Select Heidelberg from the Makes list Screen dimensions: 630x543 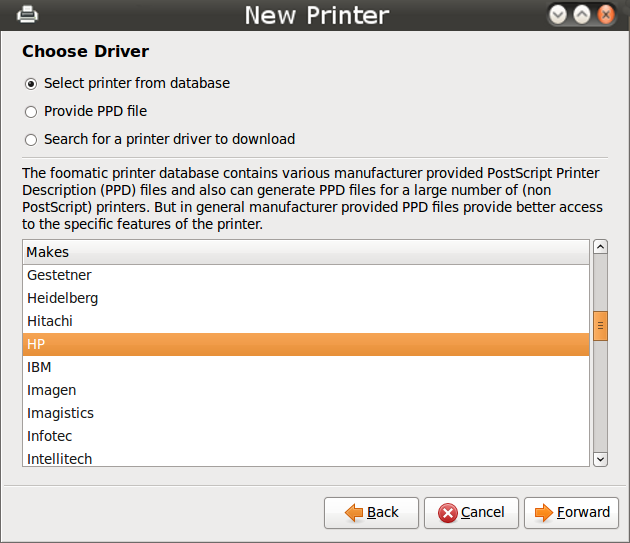pos(306,298)
